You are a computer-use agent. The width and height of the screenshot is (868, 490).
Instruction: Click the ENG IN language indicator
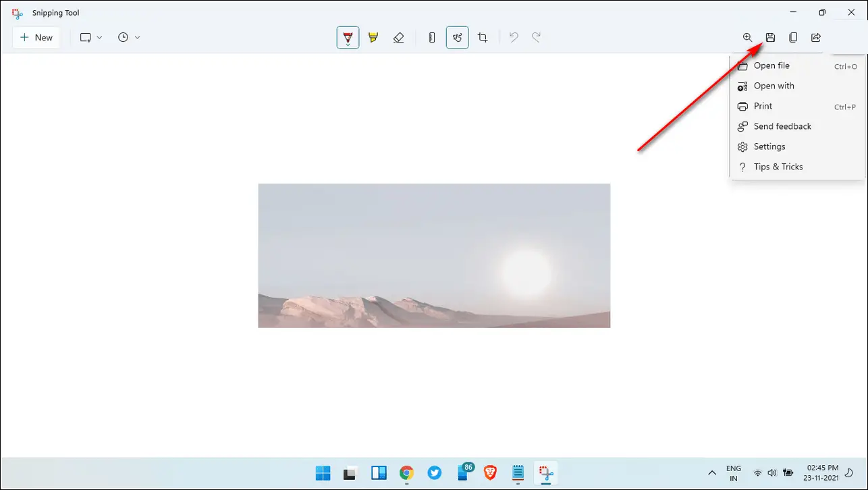click(733, 473)
